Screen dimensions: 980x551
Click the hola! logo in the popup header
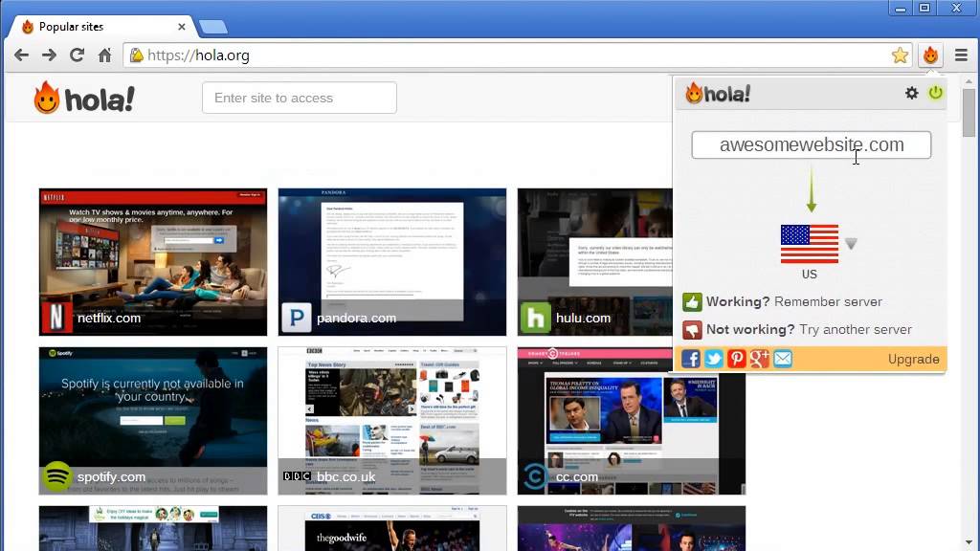718,94
